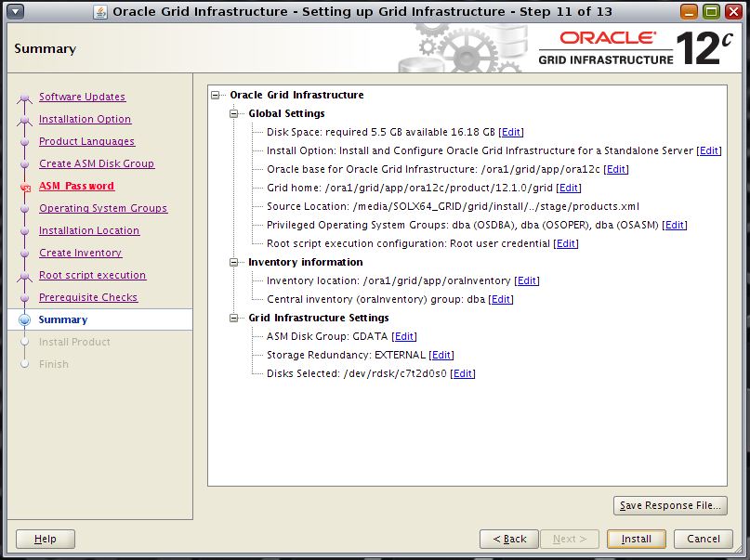The width and height of the screenshot is (750, 560).
Task: Click the Cancel button
Action: [x=704, y=539]
